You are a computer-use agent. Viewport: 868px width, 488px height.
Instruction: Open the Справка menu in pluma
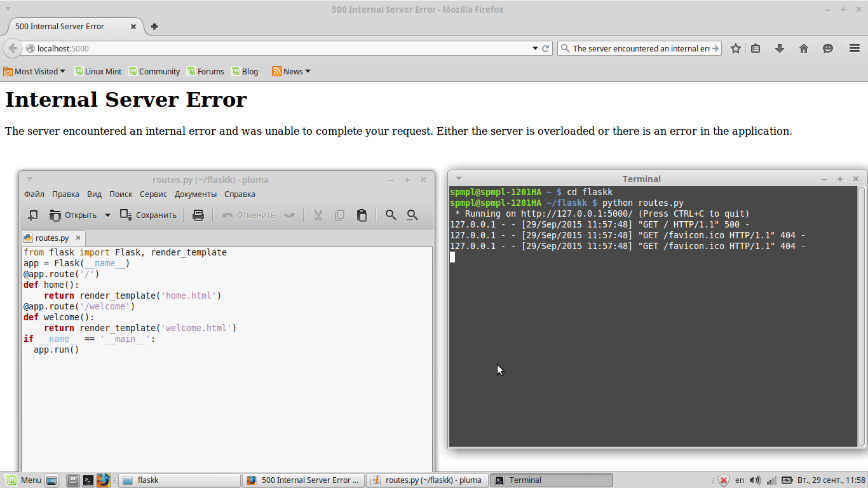click(x=240, y=194)
